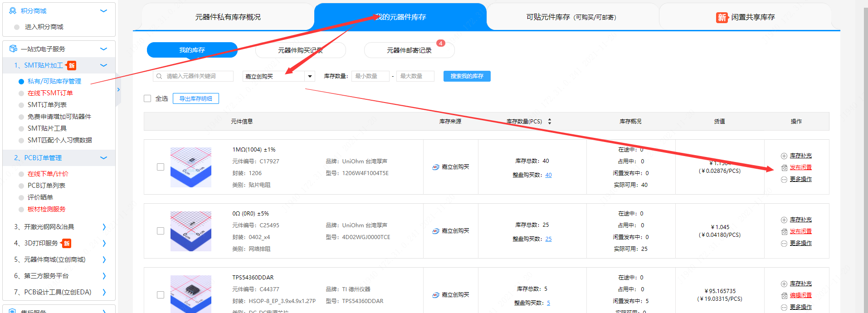Viewport: 868px width, 313px height.
Task: Tick the 全选 select-all checkbox
Action: tap(147, 98)
